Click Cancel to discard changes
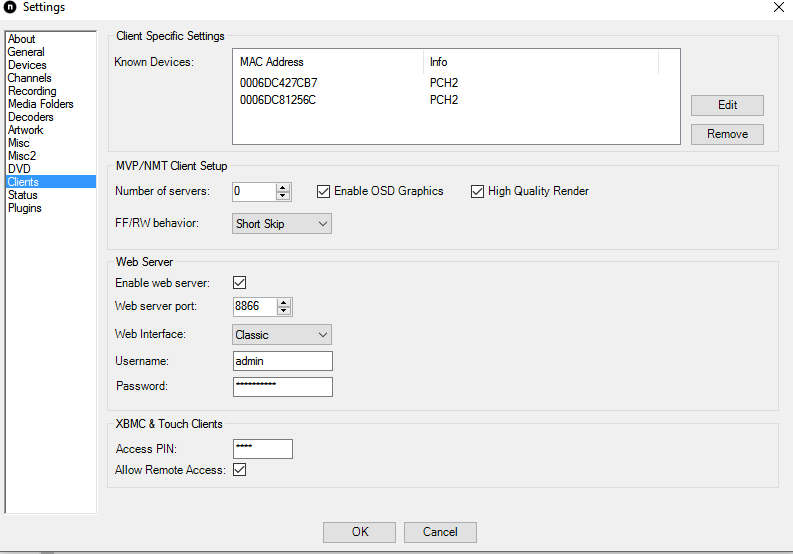Viewport: 793px width, 554px height. click(440, 532)
